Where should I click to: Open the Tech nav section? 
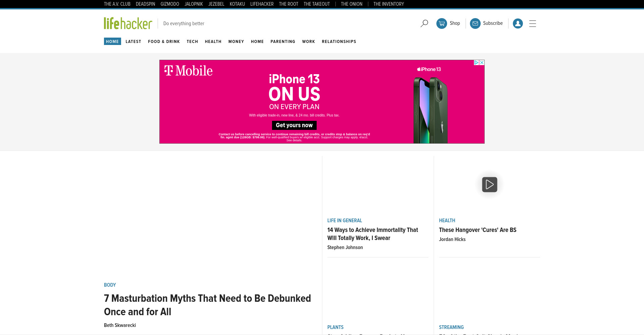click(193, 42)
